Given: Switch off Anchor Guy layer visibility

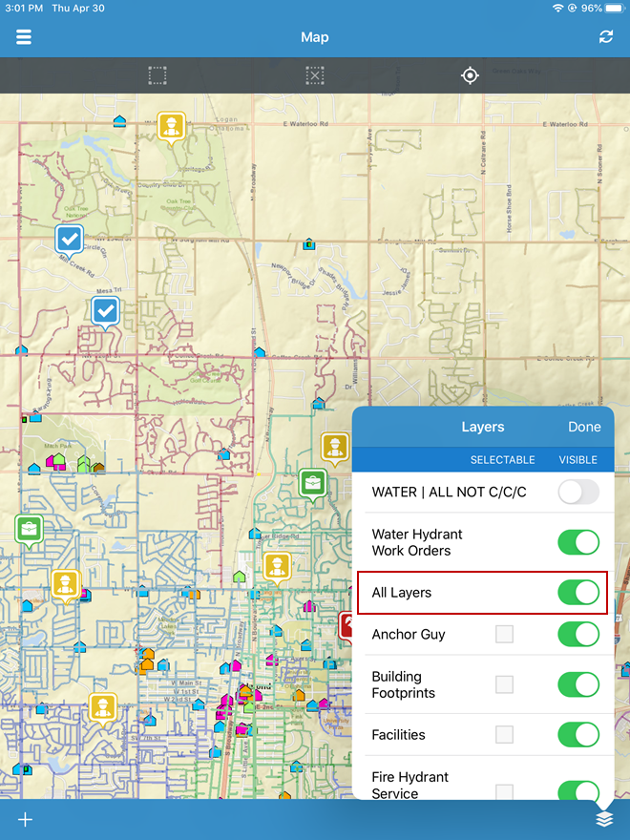Looking at the screenshot, I should click(578, 635).
